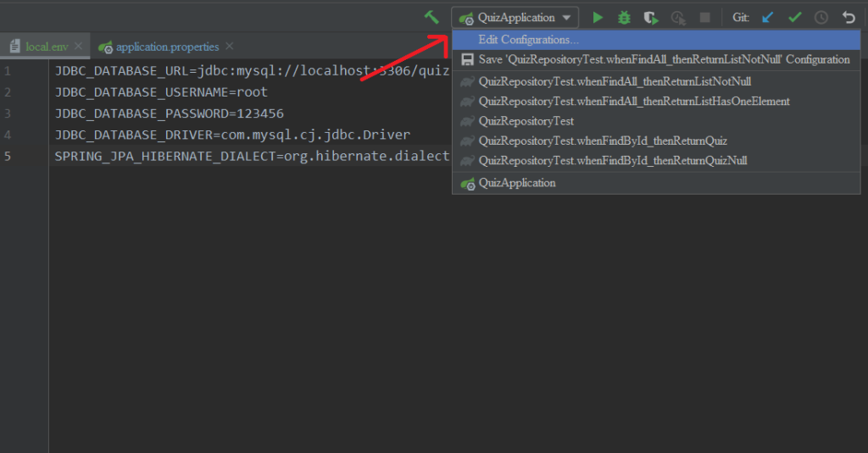Click the Profiler run icon

[678, 17]
